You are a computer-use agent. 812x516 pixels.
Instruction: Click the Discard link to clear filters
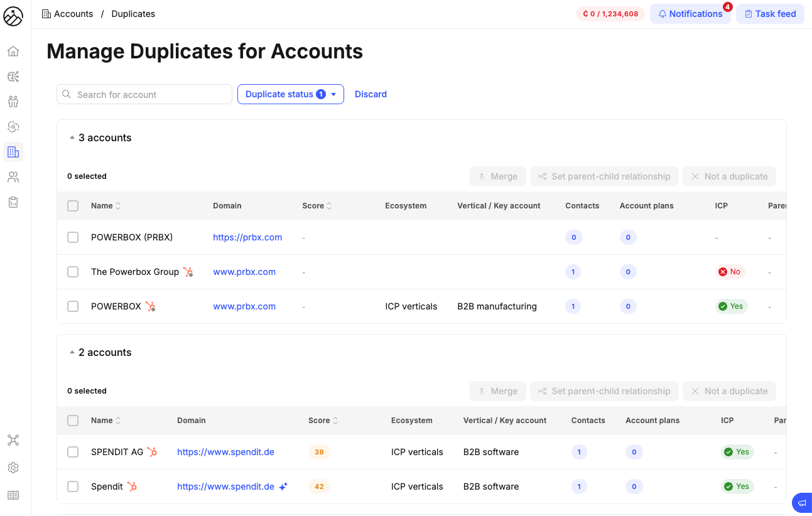[371, 94]
